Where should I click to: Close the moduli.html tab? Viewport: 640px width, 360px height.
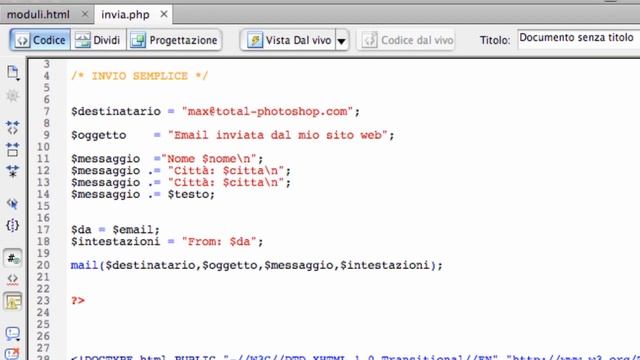point(84,14)
